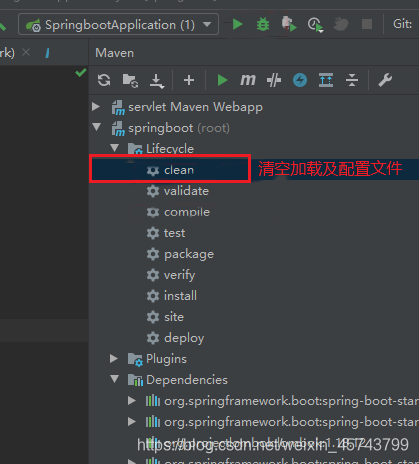Screen dimensions: 419x464
Task: Open the profiler run icon
Action: (x=315, y=25)
